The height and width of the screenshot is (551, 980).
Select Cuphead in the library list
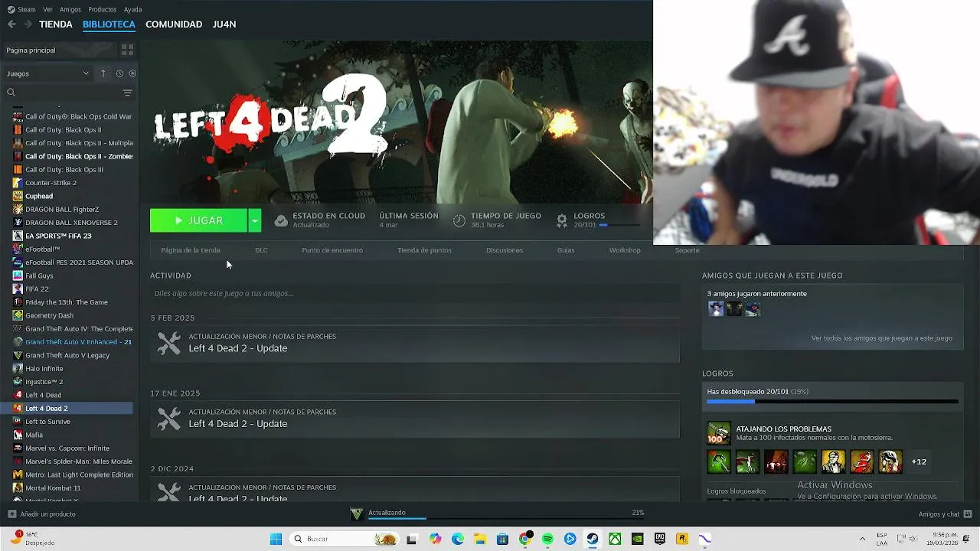(x=39, y=196)
